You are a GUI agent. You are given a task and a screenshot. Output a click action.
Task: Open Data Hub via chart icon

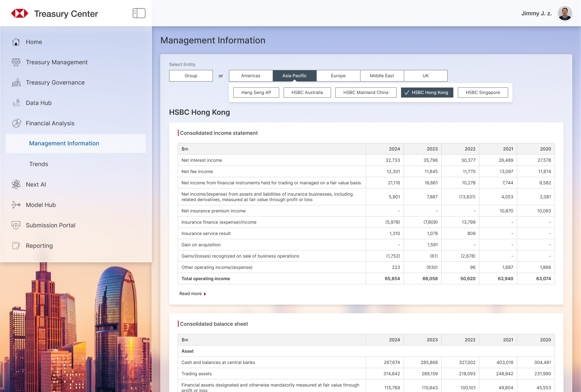16,103
